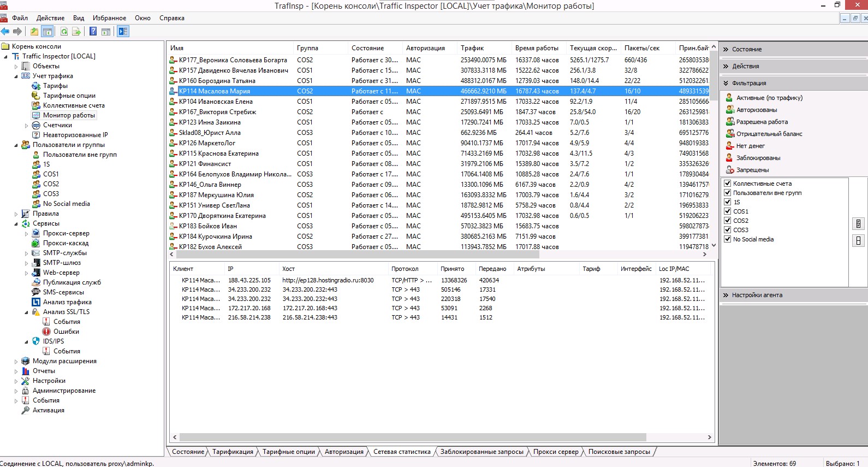Expand the 'Прокси-сервер' tree node

(x=26, y=233)
